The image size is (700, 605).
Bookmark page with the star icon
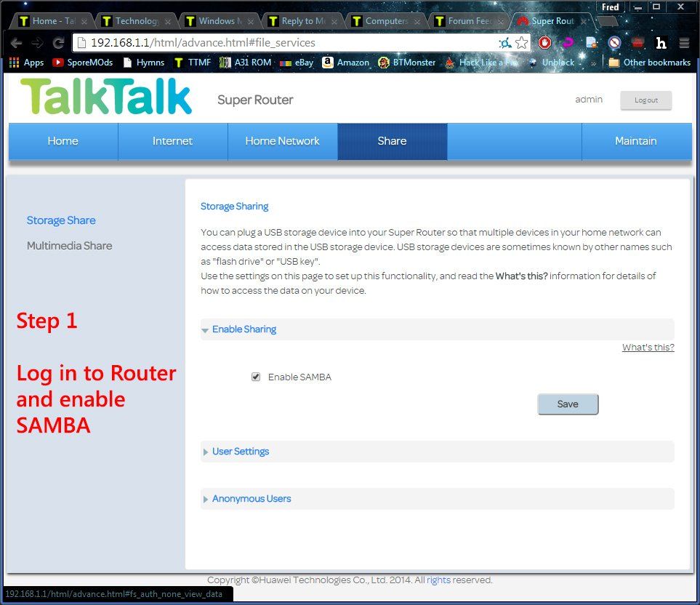(521, 43)
